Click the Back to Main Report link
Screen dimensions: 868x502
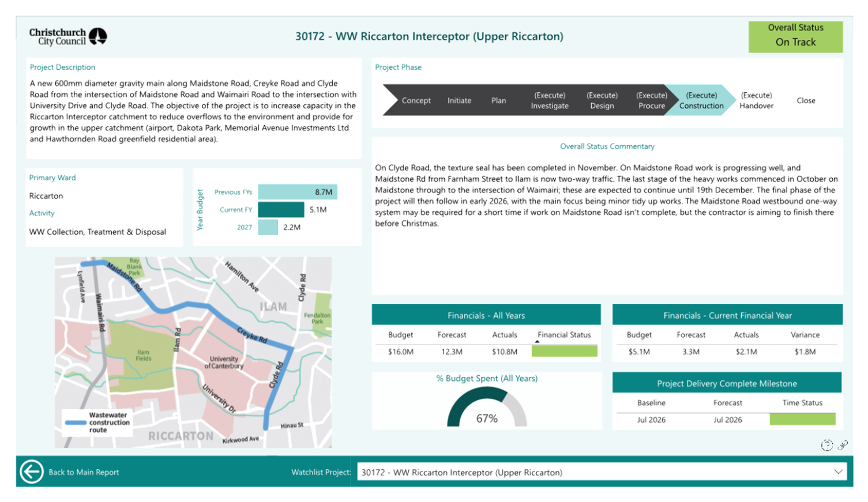point(84,472)
